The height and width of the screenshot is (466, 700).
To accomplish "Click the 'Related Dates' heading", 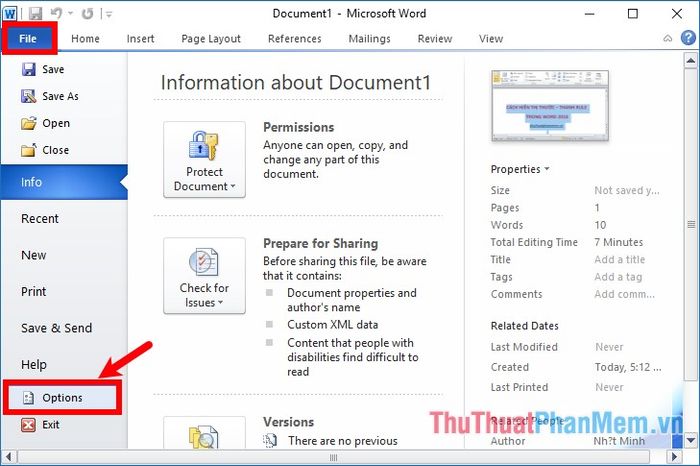I will coord(525,326).
